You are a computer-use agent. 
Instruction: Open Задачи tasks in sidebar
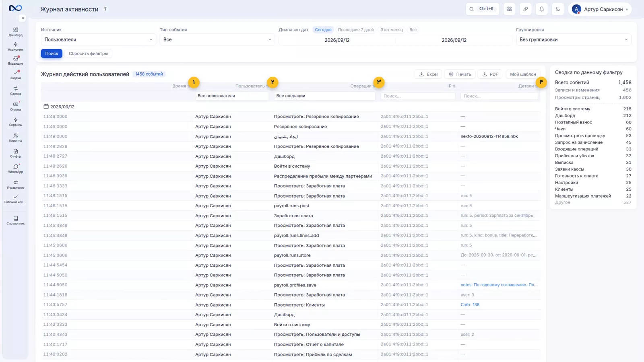pyautogui.click(x=16, y=75)
